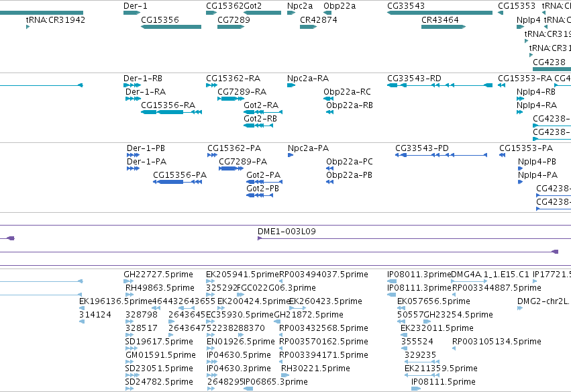Select protein Got2-PB

(x=260, y=195)
